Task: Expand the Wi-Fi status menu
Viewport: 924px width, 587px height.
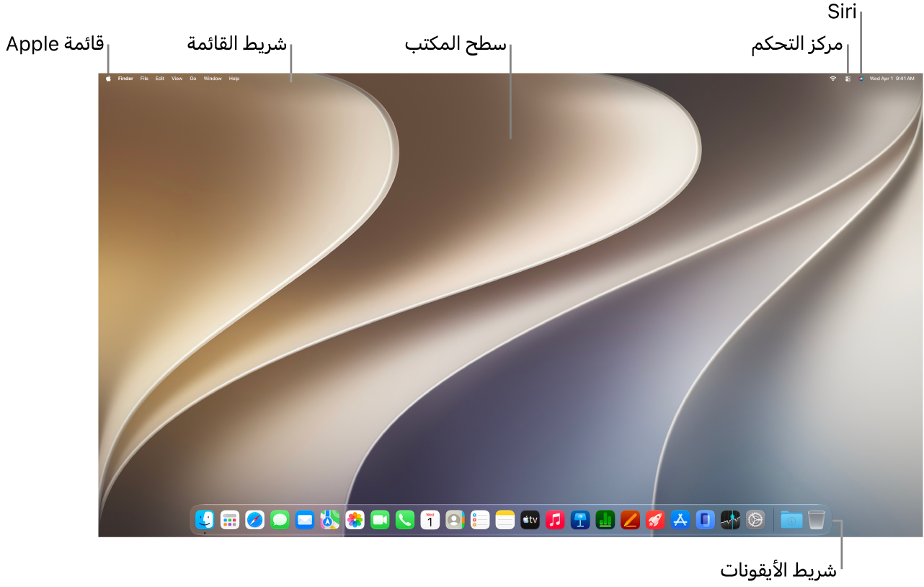Action: click(832, 78)
